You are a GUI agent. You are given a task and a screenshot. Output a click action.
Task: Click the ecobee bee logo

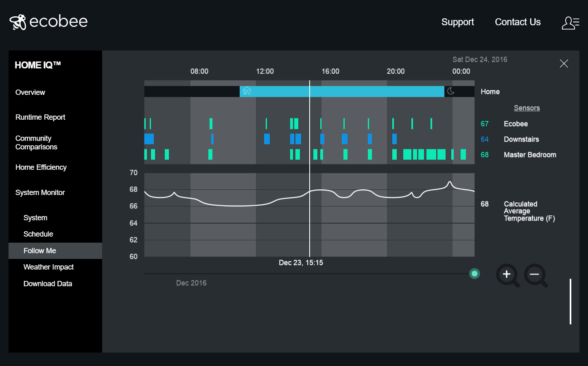pyautogui.click(x=18, y=22)
